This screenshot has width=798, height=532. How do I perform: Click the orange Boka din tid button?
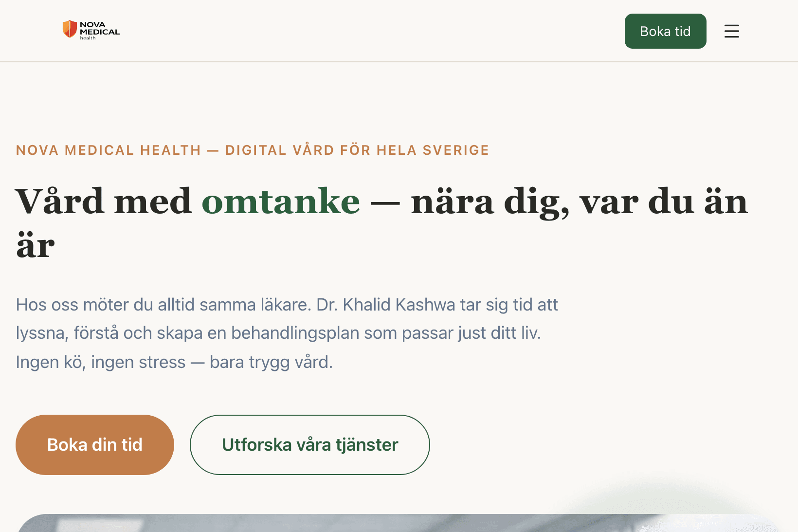pos(95,444)
